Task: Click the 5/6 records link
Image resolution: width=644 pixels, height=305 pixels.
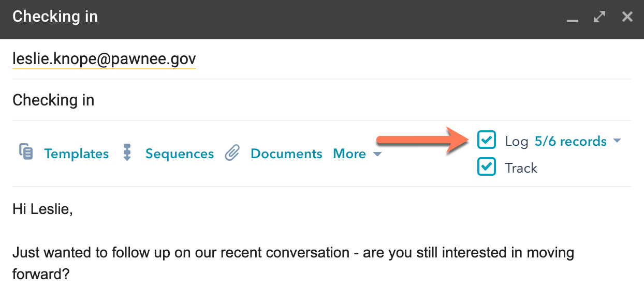Action: (570, 141)
